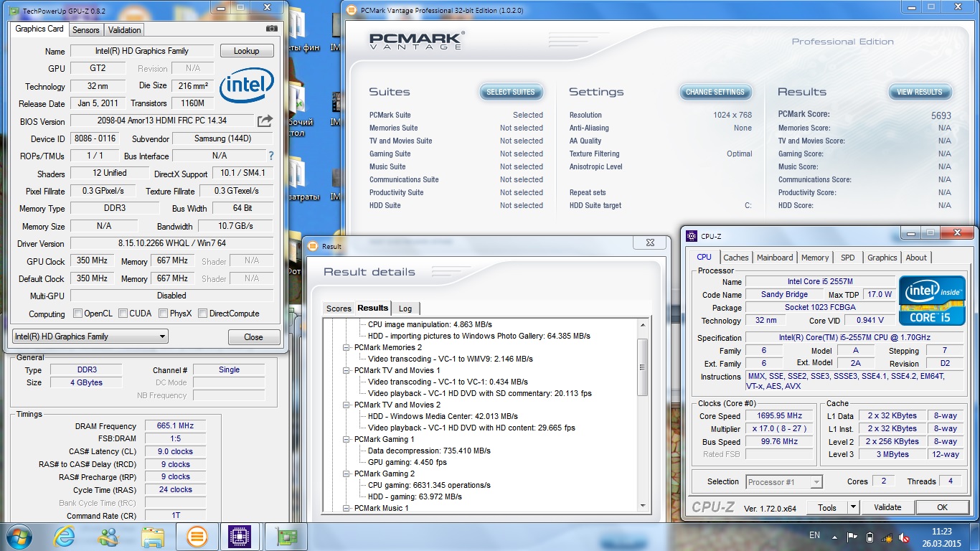Click SELECT SUITES in PCMark Vantage
Viewport: 980px width, 551px height.
click(x=511, y=92)
